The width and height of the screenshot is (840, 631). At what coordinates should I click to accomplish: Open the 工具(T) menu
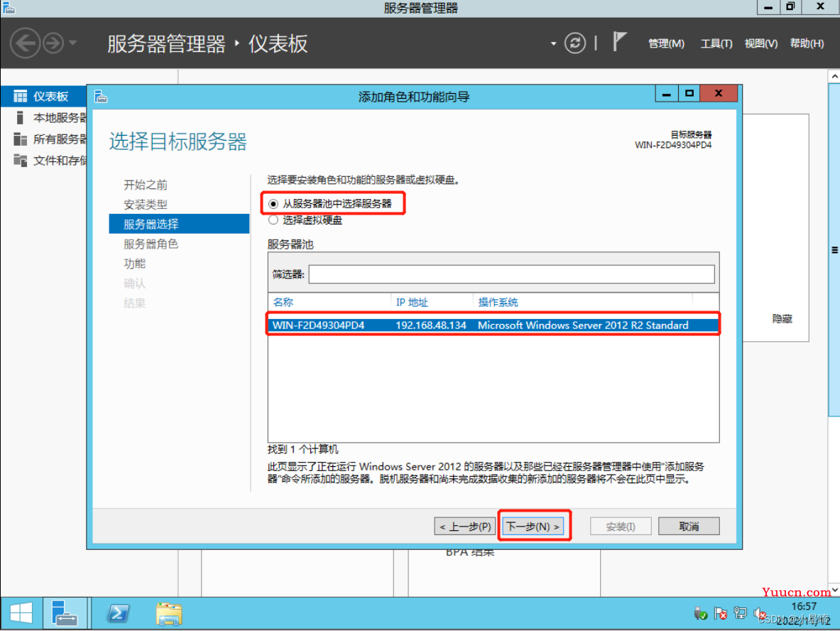tap(716, 43)
